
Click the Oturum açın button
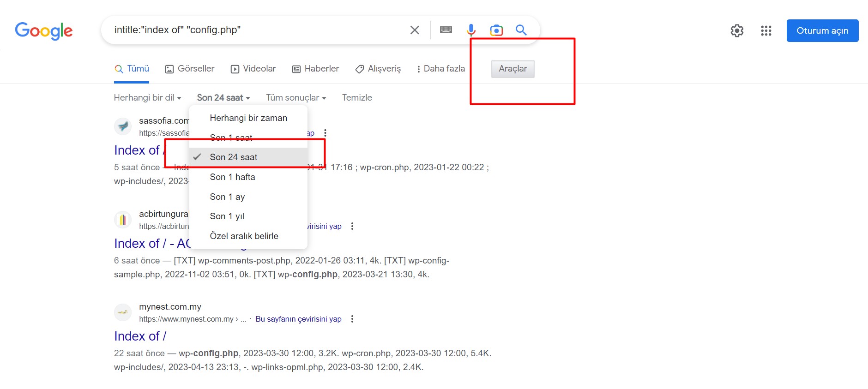[822, 30]
